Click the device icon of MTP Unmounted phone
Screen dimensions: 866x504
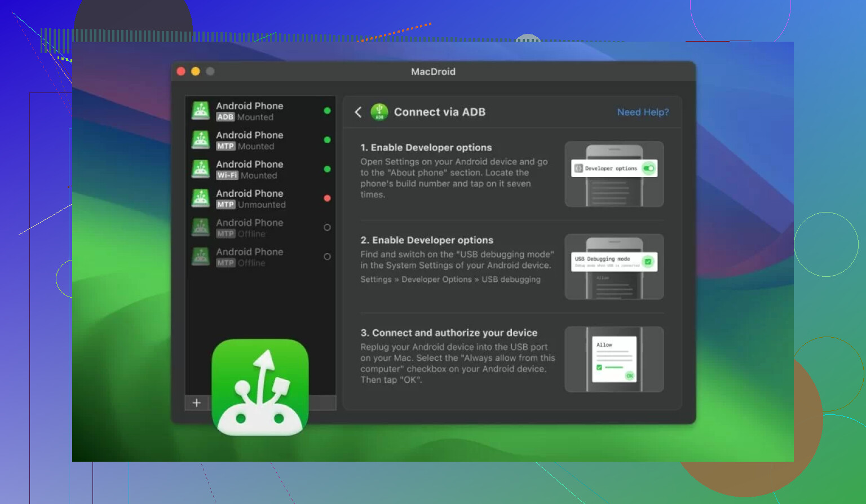[201, 198]
